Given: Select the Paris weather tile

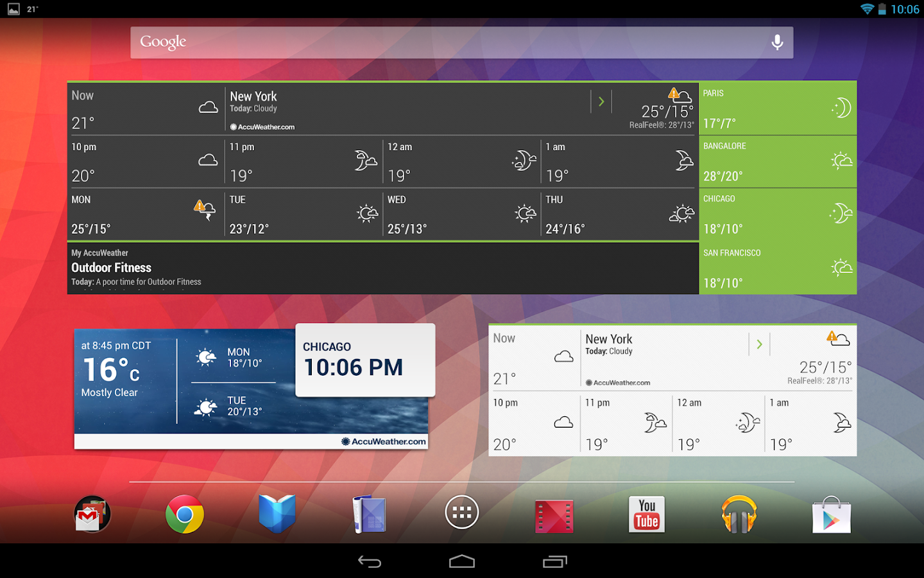Looking at the screenshot, I should pyautogui.click(x=778, y=107).
